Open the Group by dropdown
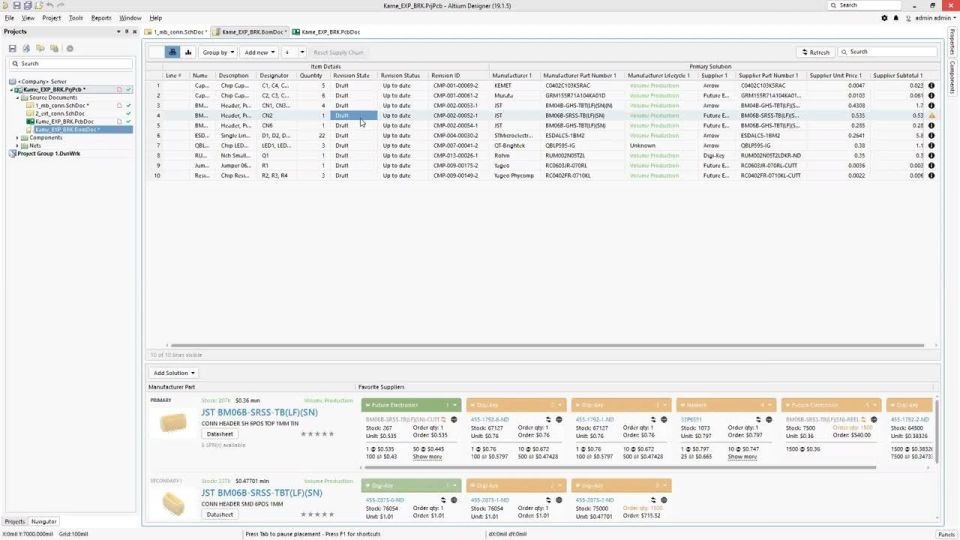Viewport: 960px width, 540px height. 218,53
